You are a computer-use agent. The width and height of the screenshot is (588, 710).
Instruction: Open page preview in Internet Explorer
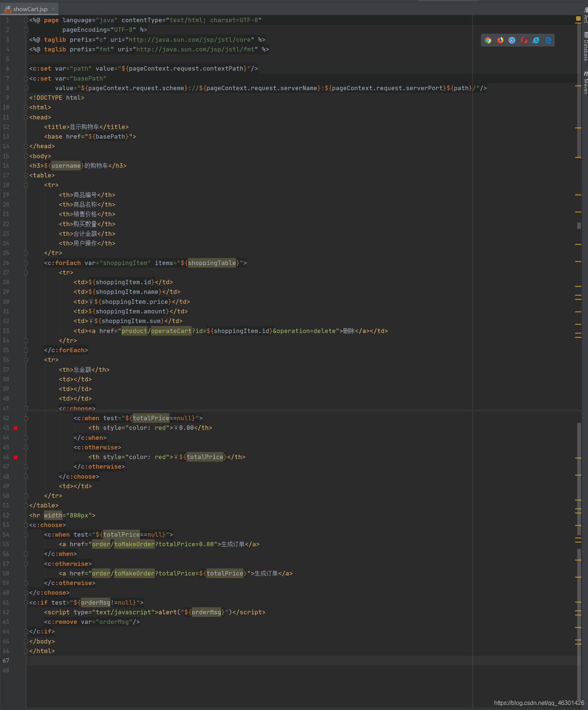536,40
